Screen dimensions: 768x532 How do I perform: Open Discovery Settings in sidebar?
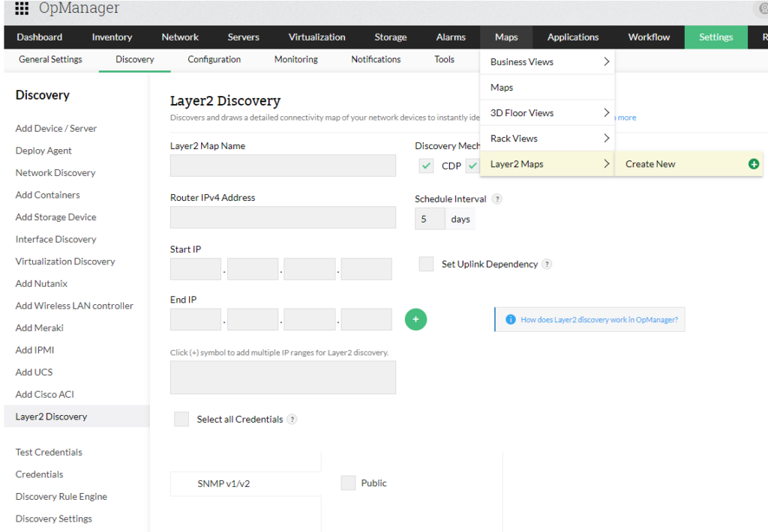click(x=53, y=519)
